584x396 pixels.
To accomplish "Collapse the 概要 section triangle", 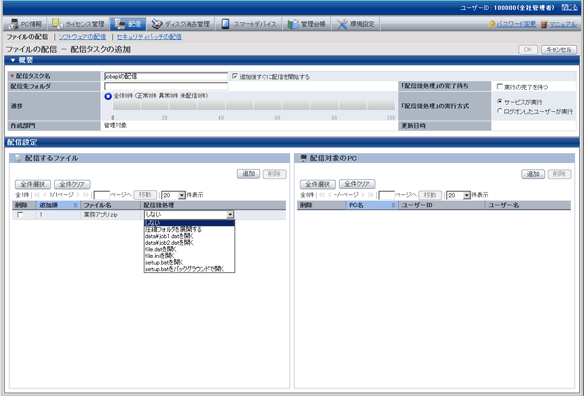I will tap(13, 60).
